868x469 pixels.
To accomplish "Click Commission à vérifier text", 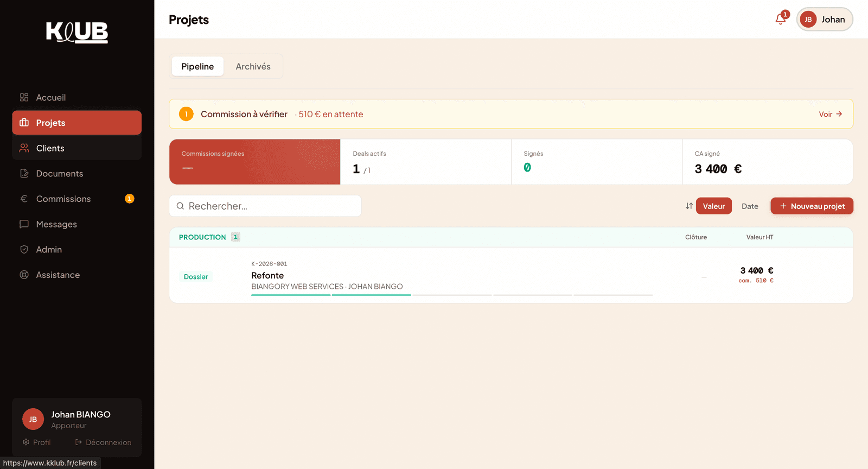I will tap(244, 114).
